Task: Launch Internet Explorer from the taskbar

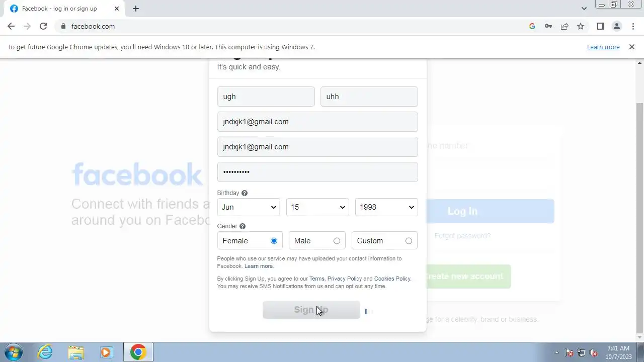Action: 45,352
